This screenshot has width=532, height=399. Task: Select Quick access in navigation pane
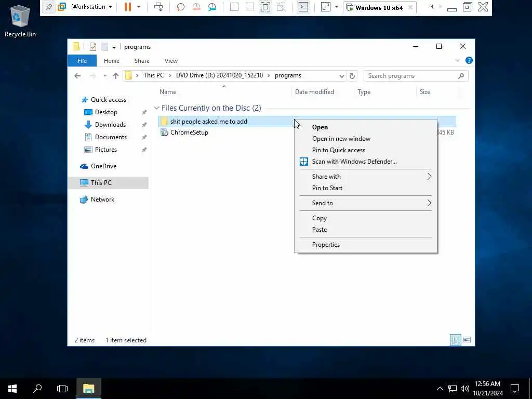(x=108, y=99)
